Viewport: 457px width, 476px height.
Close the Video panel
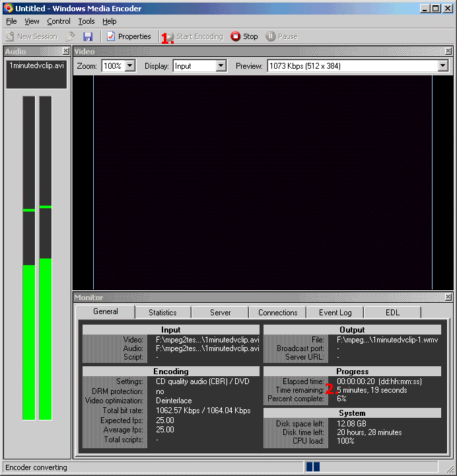coord(448,51)
